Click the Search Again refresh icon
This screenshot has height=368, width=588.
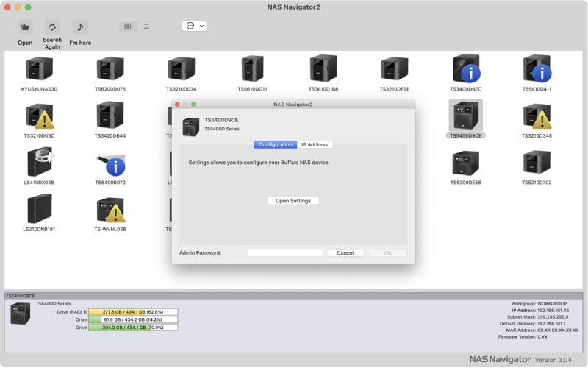click(x=52, y=27)
